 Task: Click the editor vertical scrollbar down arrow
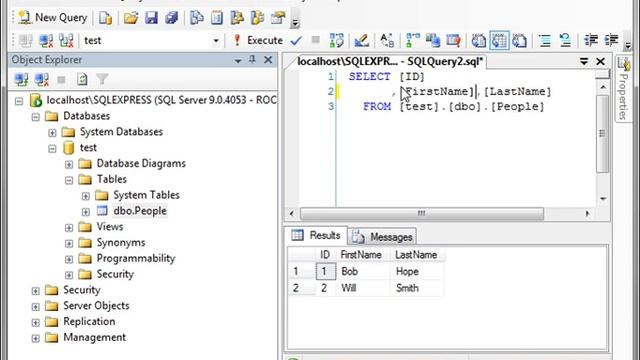point(603,198)
